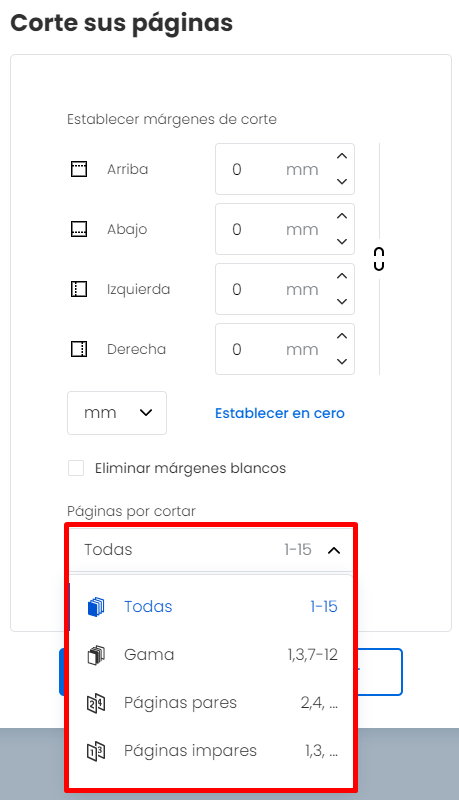The width and height of the screenshot is (459, 800).
Task: Click the blue stacked pages Todas icon
Action: click(x=96, y=607)
